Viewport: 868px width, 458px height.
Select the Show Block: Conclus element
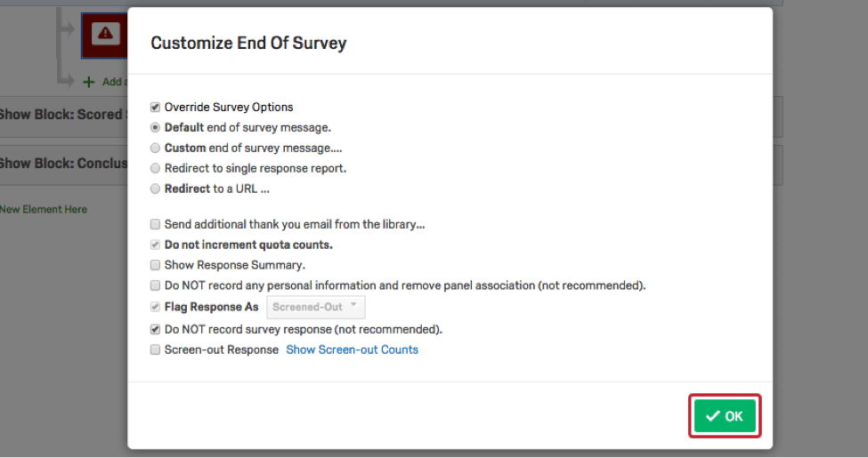tap(62, 164)
